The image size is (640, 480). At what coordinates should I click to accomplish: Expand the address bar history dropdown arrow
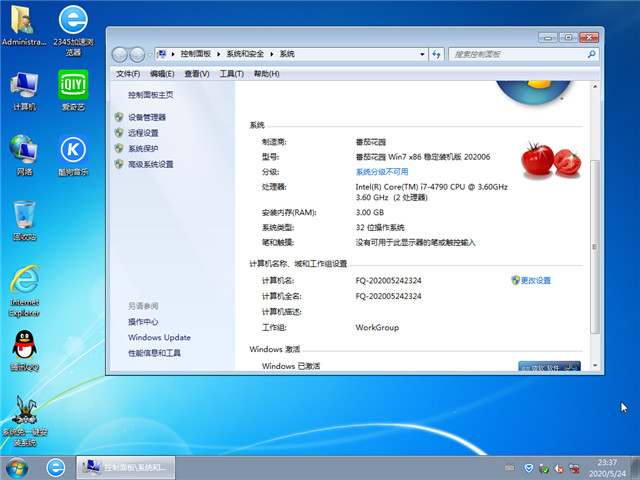coord(422,54)
